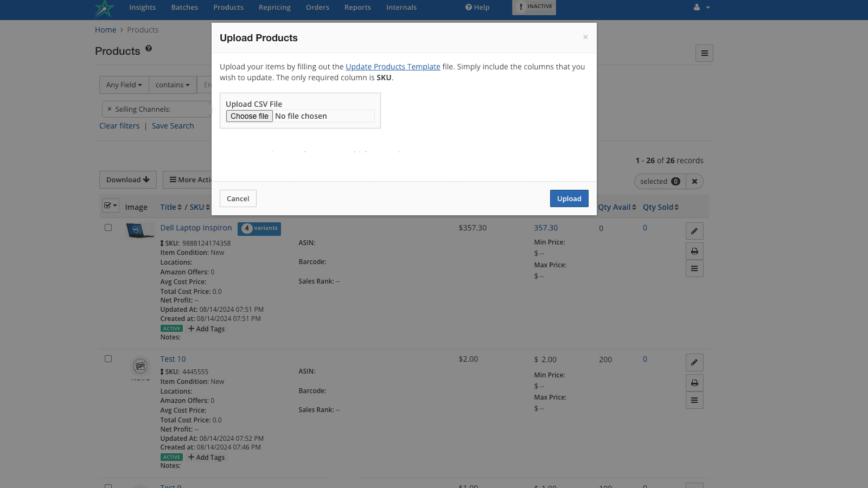Open the Update Products Template link
This screenshot has width=868, height=488.
[393, 67]
